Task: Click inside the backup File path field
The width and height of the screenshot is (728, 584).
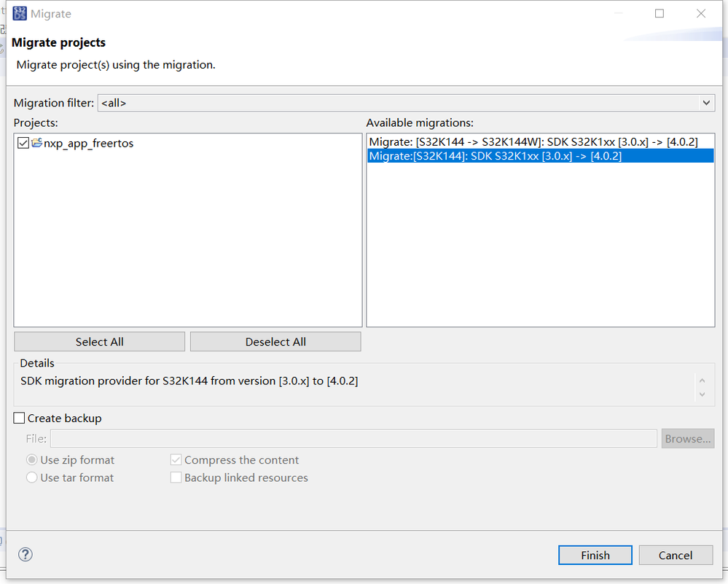Action: [353, 438]
